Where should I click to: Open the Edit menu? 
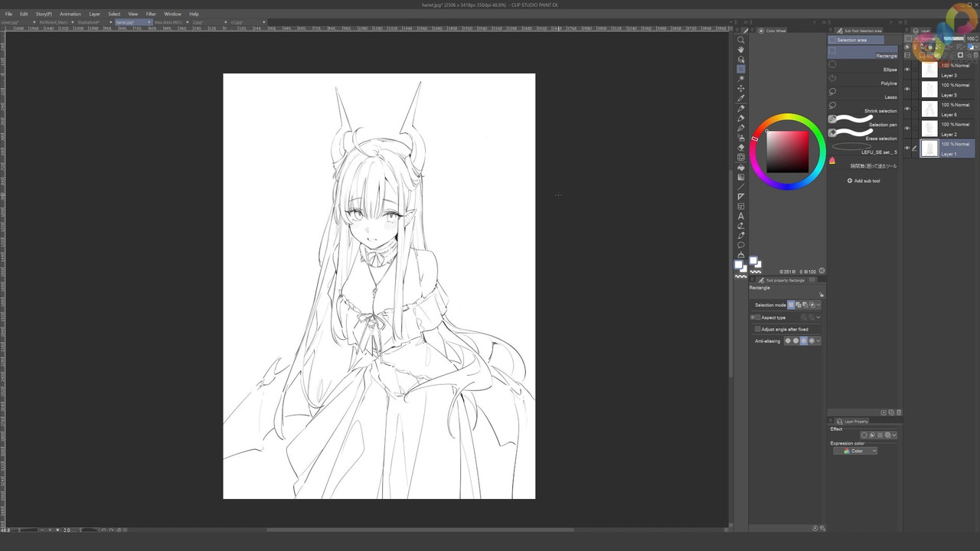coord(24,14)
